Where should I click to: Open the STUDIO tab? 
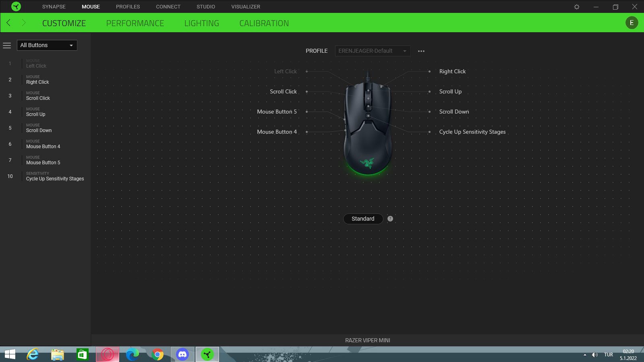(x=206, y=7)
